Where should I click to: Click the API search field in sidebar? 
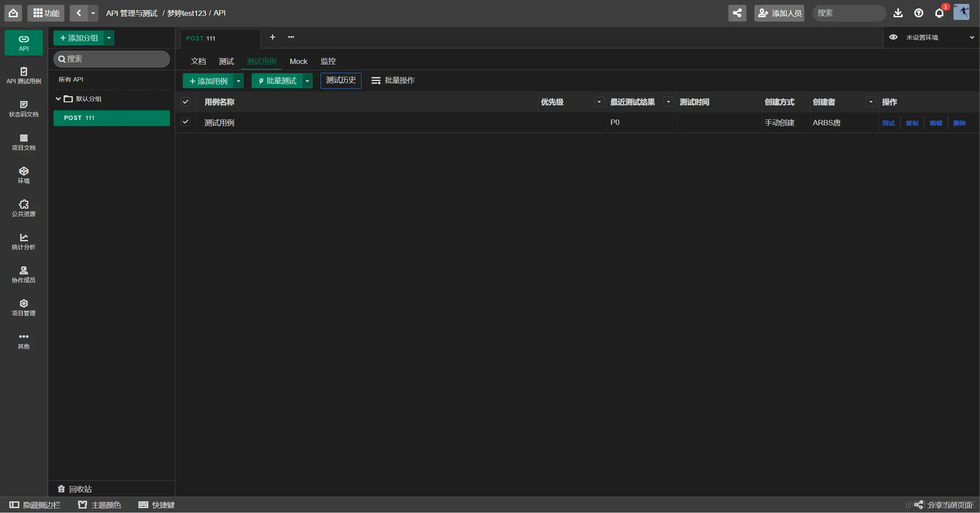point(112,59)
